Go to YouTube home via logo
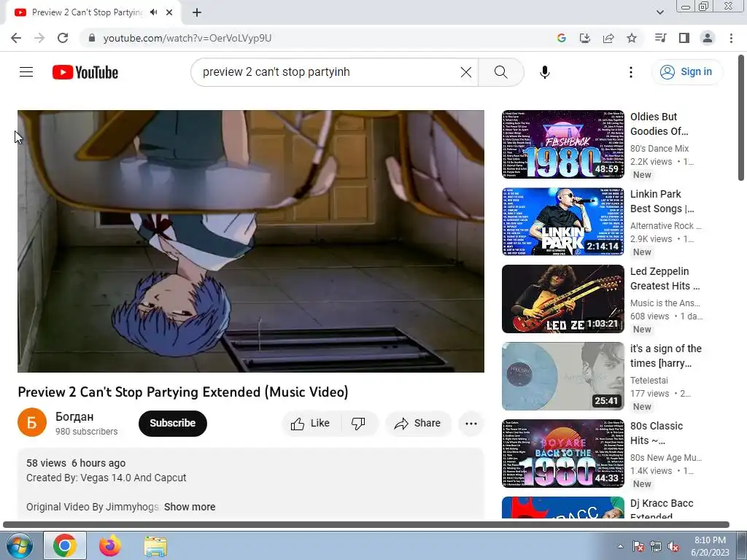The image size is (747, 560). coord(85,72)
